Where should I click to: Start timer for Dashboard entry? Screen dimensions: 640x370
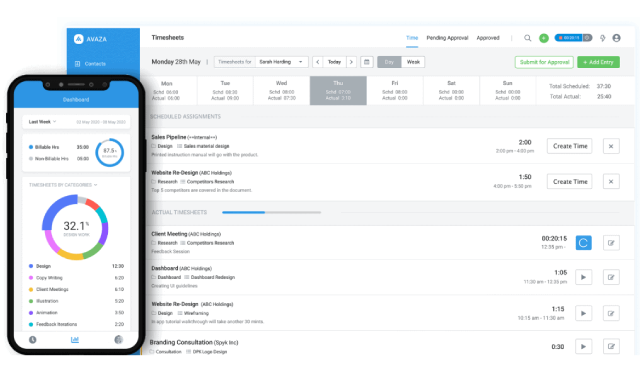[x=583, y=277]
